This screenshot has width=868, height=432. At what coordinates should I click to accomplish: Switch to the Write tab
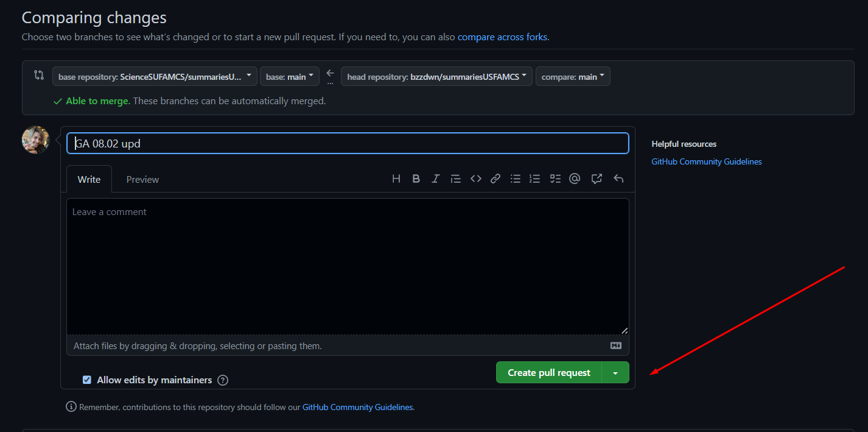pos(89,179)
